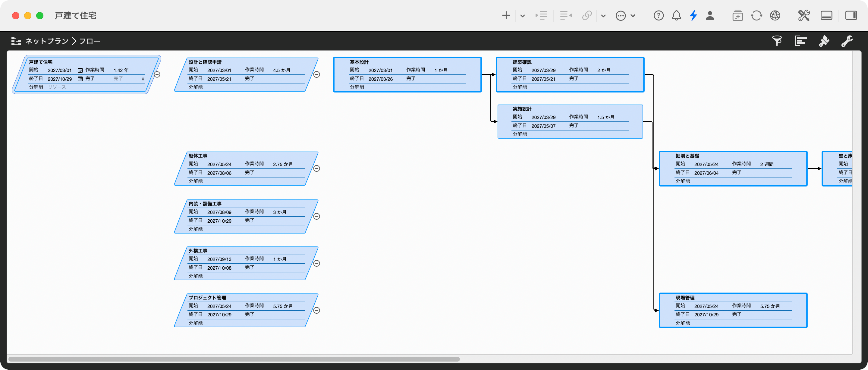Click the wrench view-settings icon
Screen dimensions: 868x370
[x=847, y=41]
